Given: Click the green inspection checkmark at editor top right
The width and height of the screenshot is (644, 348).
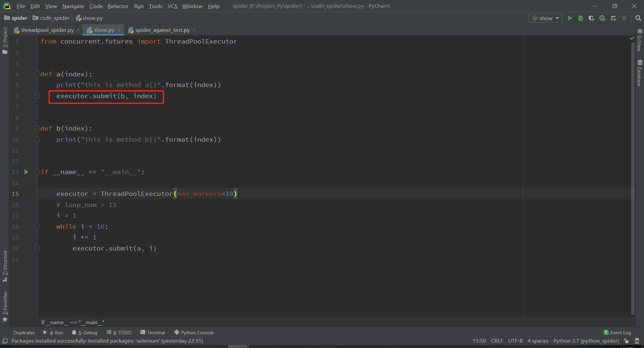Looking at the screenshot, I should tap(632, 39).
